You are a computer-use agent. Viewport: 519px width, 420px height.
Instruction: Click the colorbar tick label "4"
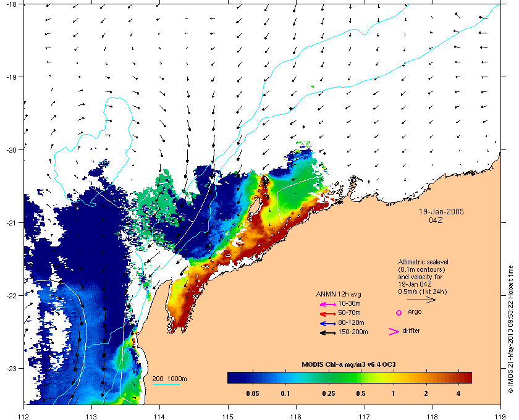(x=458, y=394)
